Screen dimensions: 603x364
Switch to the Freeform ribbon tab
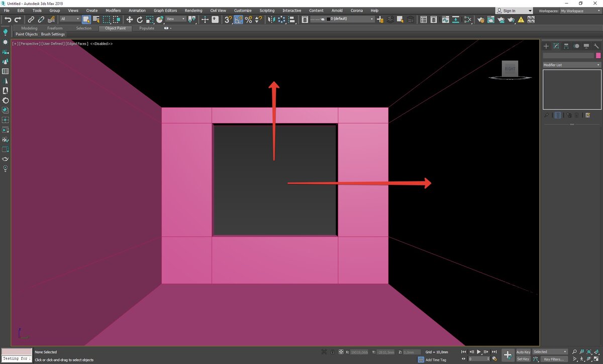point(55,28)
